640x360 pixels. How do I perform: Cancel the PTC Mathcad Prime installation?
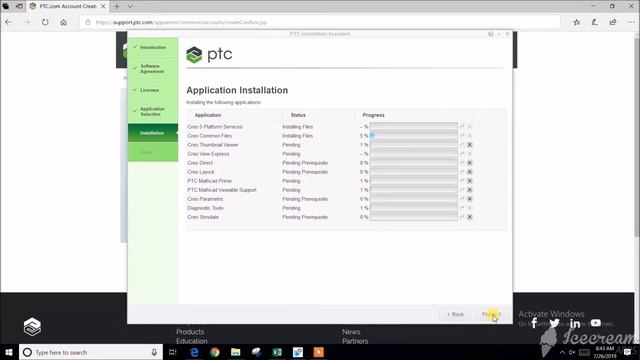[470, 181]
